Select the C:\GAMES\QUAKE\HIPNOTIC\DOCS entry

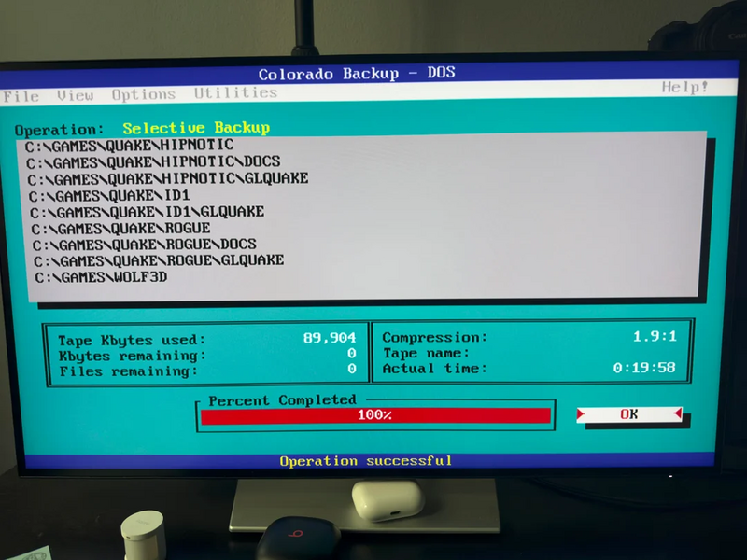pyautogui.click(x=153, y=161)
